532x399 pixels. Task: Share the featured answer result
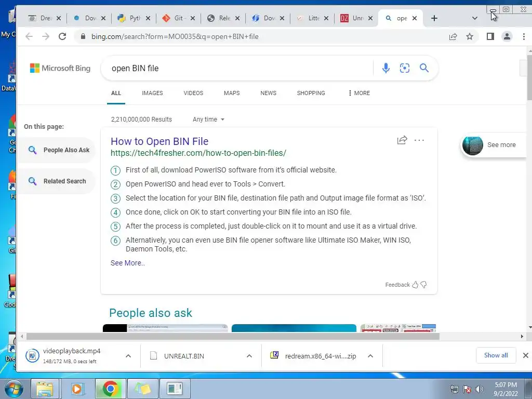pyautogui.click(x=402, y=140)
